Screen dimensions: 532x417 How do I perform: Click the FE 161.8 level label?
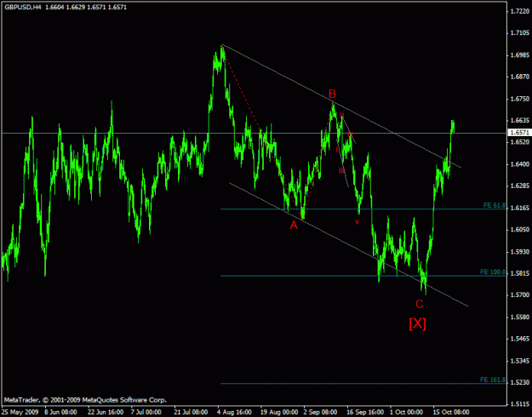tap(493, 380)
